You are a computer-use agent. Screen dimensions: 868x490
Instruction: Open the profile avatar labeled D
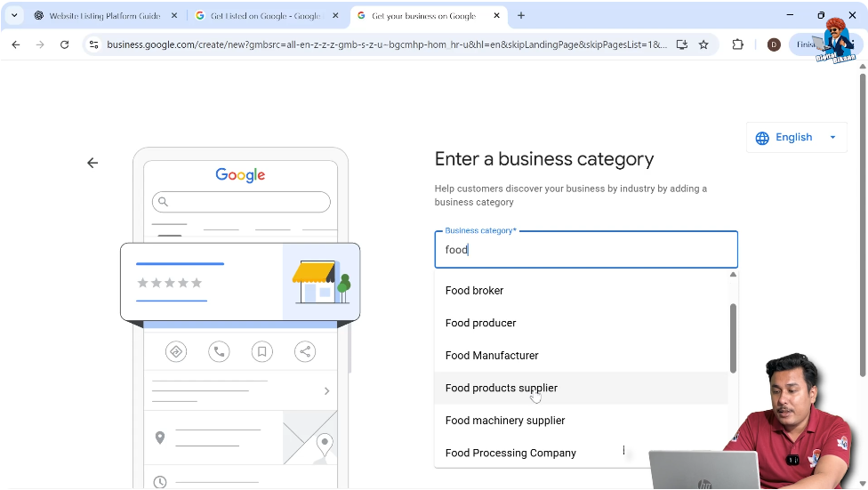[774, 44]
